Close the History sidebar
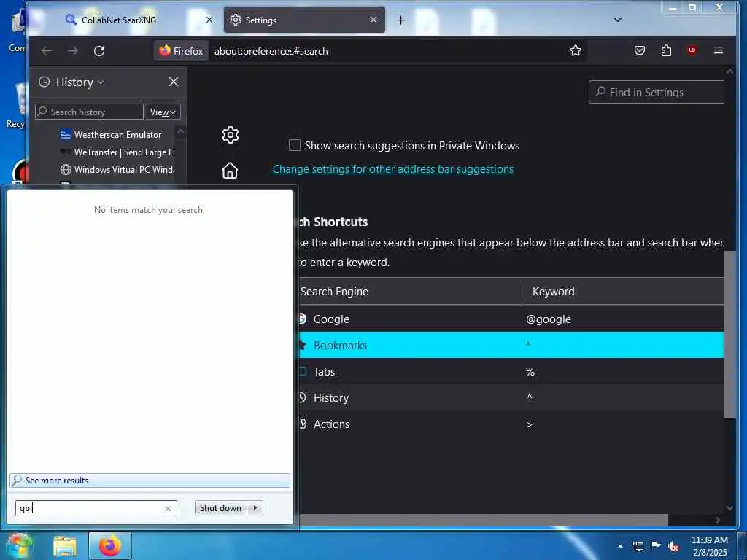 point(174,82)
